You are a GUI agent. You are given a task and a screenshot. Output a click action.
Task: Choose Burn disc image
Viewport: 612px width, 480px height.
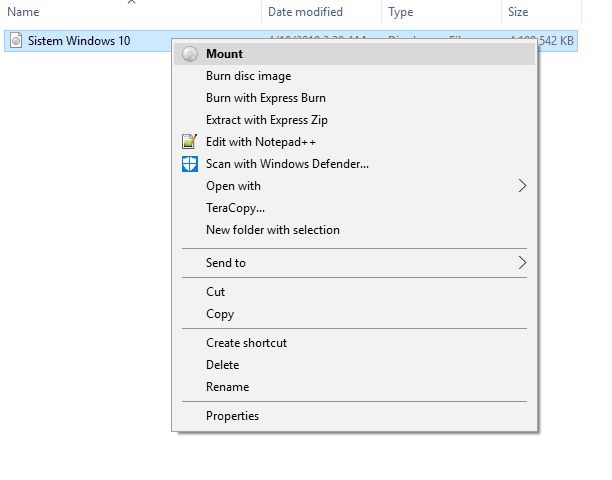(354, 76)
